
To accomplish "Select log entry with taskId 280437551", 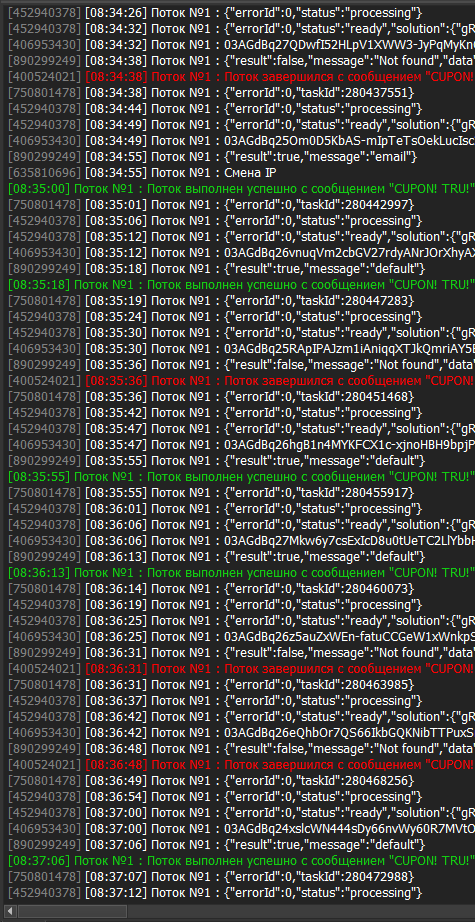I will pyautogui.click(x=238, y=92).
